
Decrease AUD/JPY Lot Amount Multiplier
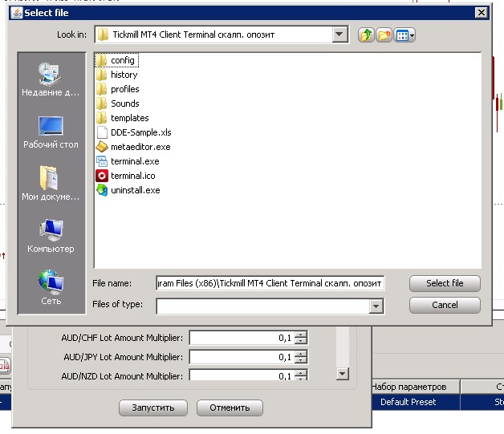point(301,360)
